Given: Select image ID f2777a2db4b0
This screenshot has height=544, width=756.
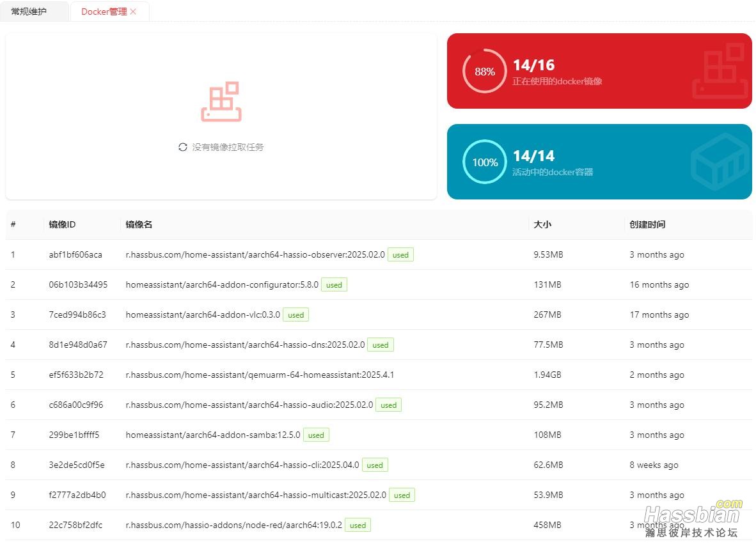Looking at the screenshot, I should pyautogui.click(x=77, y=495).
